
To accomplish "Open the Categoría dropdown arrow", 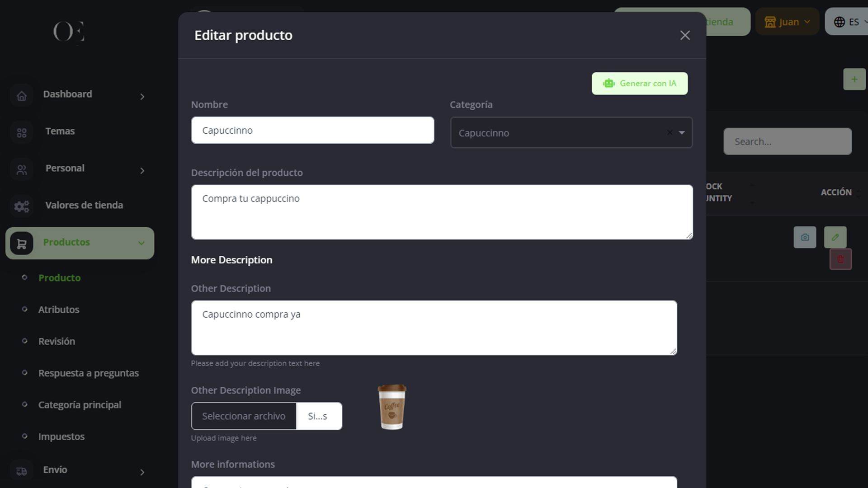I will [682, 133].
